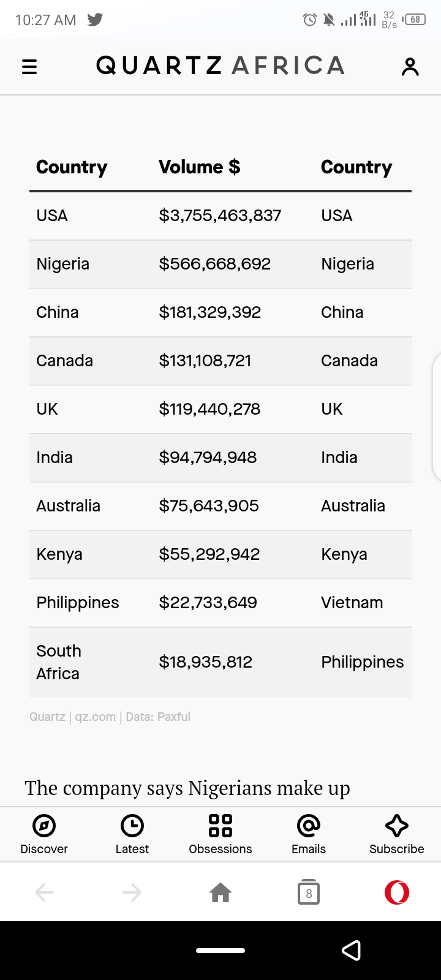Open the browser tabs counter

click(x=309, y=893)
